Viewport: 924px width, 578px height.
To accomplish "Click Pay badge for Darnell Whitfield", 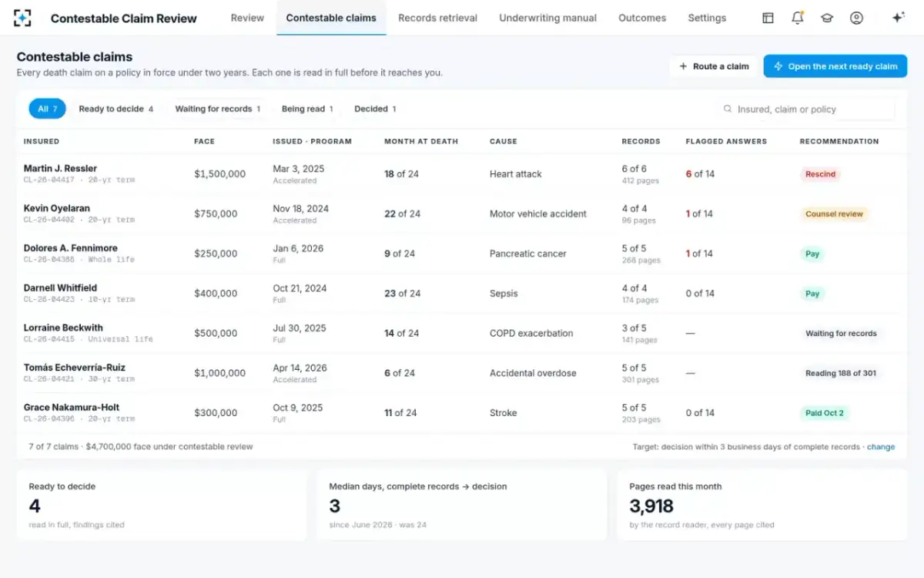I will coord(812,294).
